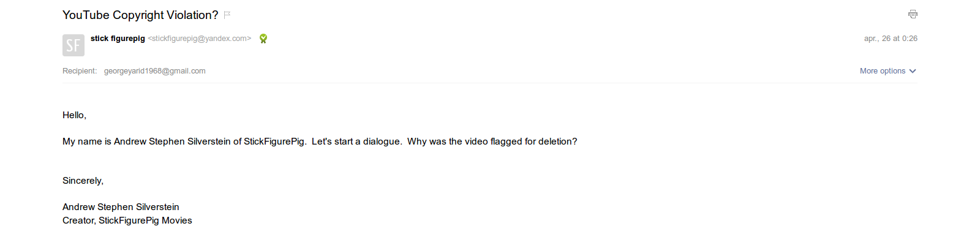Click the green verified sender badge
This screenshot has height=245, width=980.
click(x=263, y=39)
